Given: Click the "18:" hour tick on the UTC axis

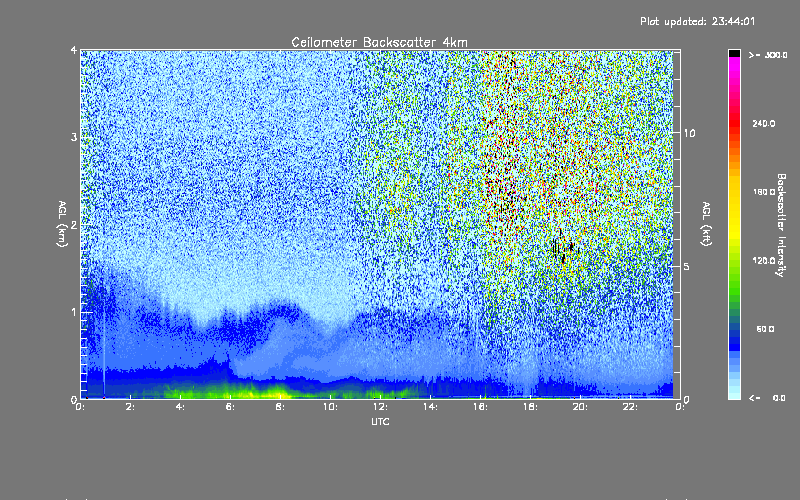Looking at the screenshot, I should coord(530,407).
